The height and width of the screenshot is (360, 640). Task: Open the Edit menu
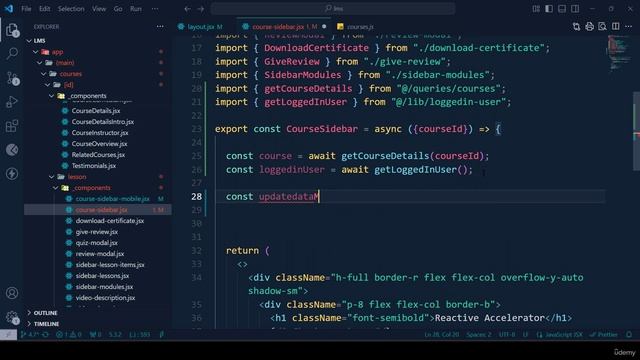coord(44,9)
